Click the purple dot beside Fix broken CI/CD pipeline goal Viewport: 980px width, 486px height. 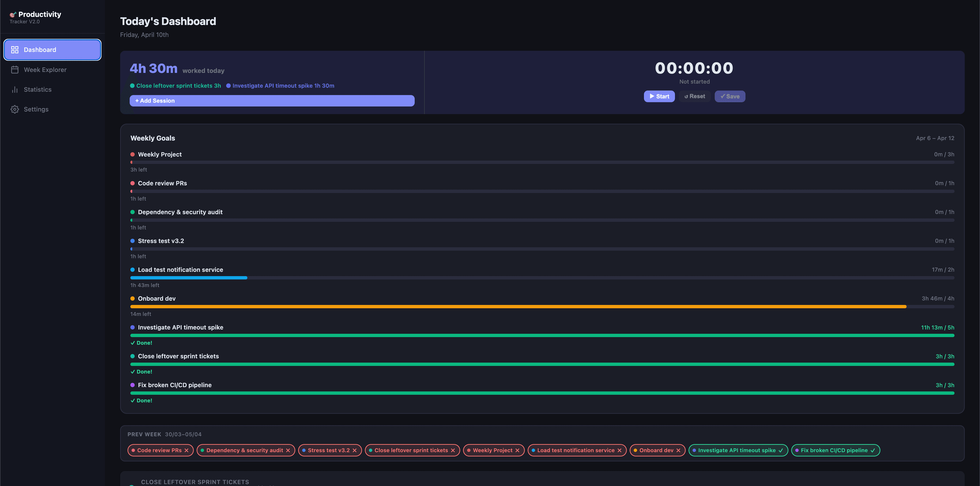click(x=132, y=385)
